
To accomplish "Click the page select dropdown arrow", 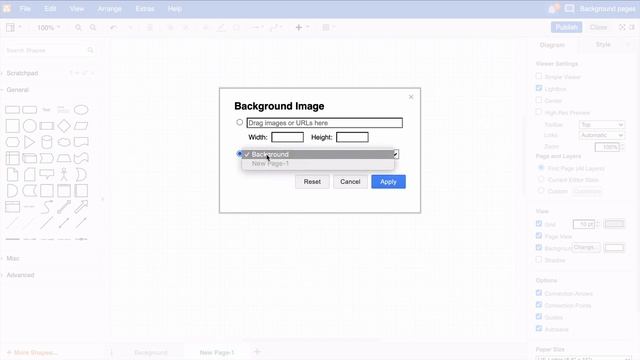I will point(396,154).
